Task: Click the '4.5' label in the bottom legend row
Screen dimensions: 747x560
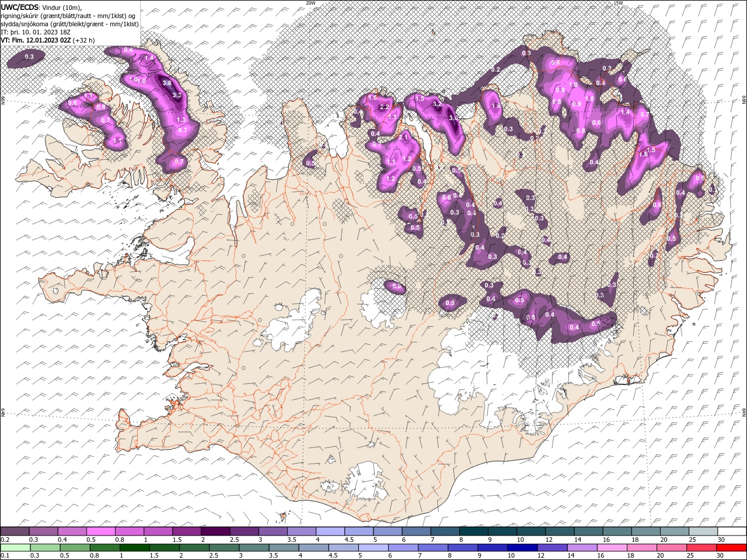Action: (332, 556)
